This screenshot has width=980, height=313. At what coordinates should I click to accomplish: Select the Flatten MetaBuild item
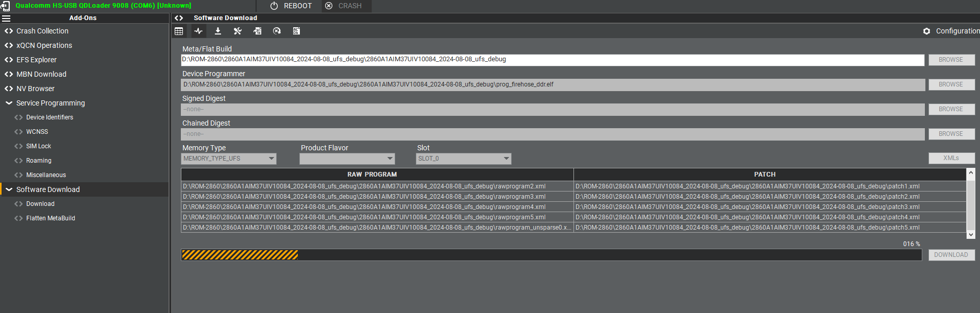pyautogui.click(x=50, y=218)
